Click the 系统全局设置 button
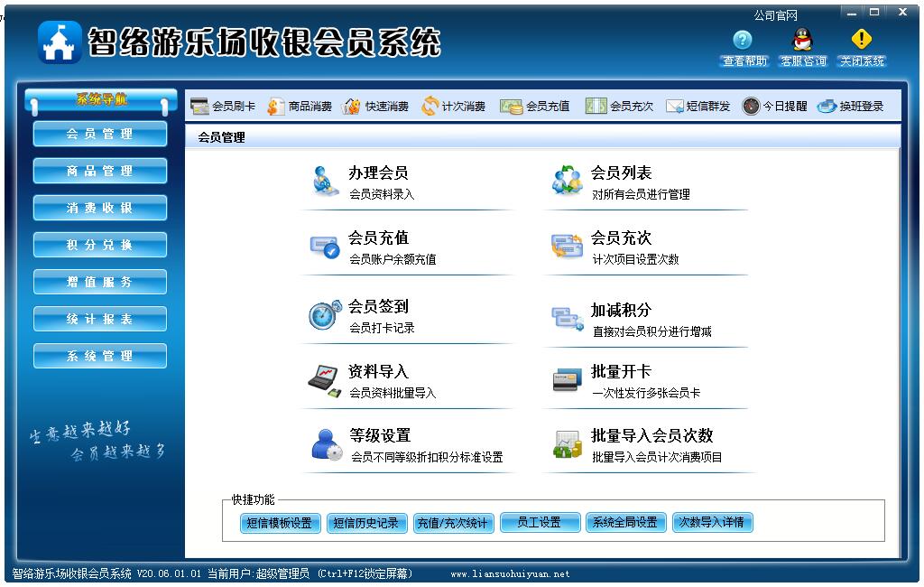 pos(625,522)
